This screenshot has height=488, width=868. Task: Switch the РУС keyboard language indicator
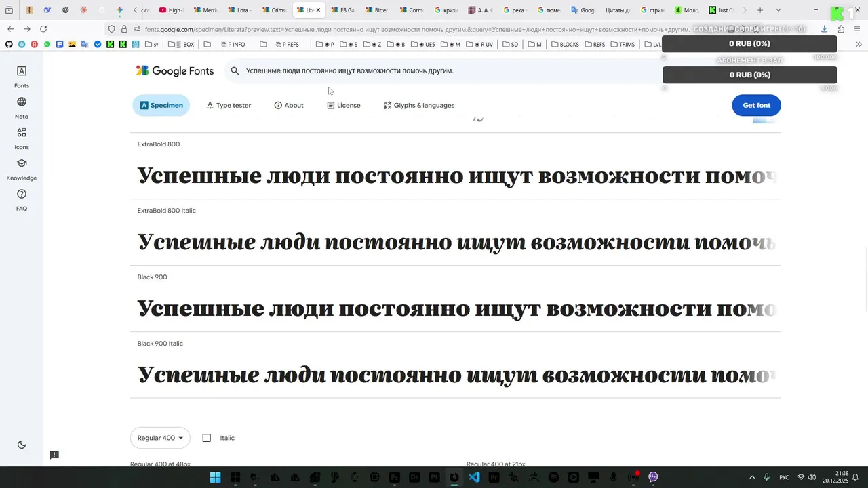pos(784,477)
